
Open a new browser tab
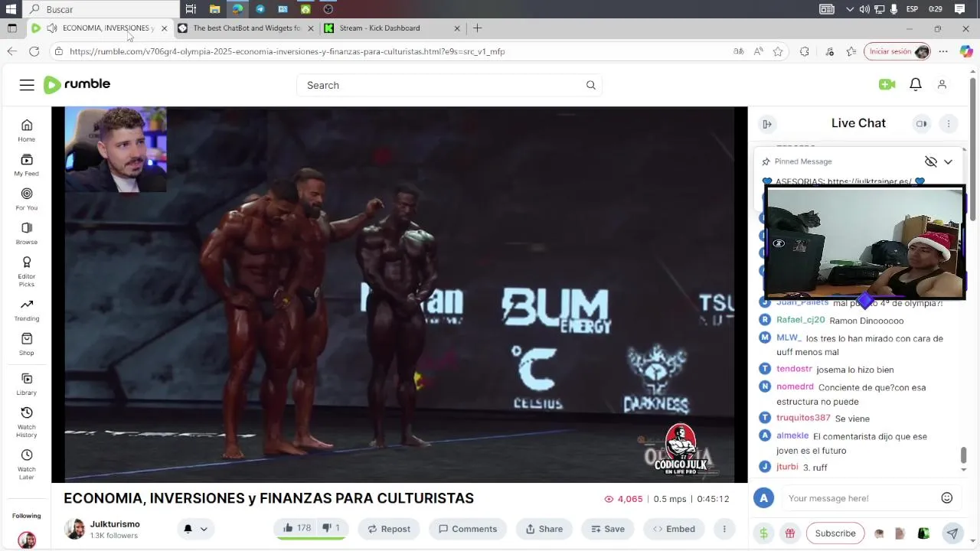click(x=477, y=28)
